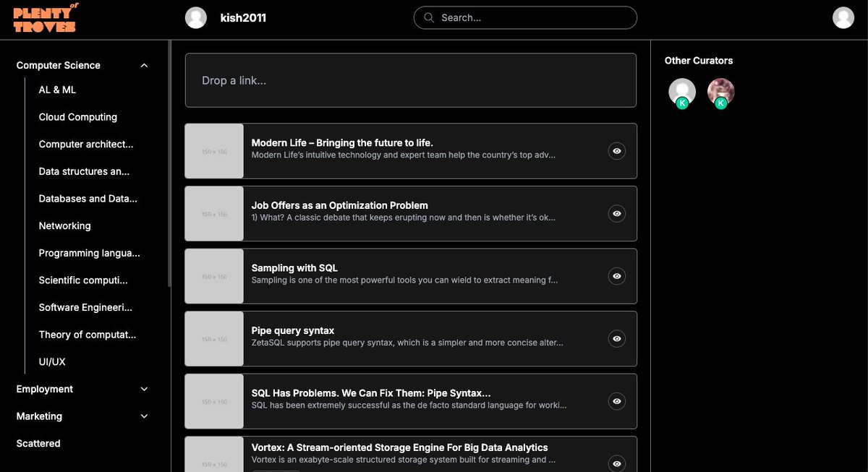Open the Scattered category
This screenshot has height=472, width=868.
click(x=38, y=443)
